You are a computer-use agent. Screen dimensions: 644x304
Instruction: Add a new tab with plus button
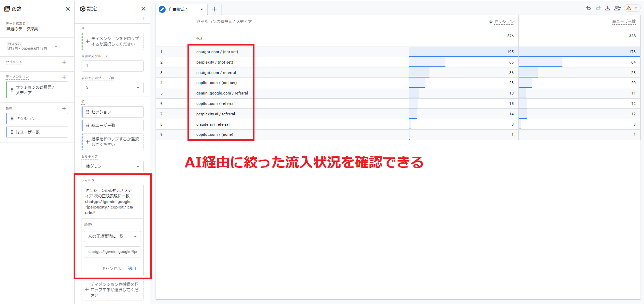point(214,9)
